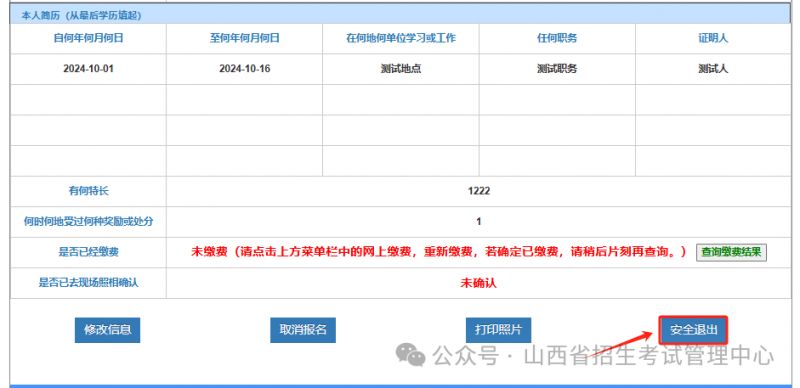
Task: Open the 打印照片 print photo button
Action: click(498, 330)
